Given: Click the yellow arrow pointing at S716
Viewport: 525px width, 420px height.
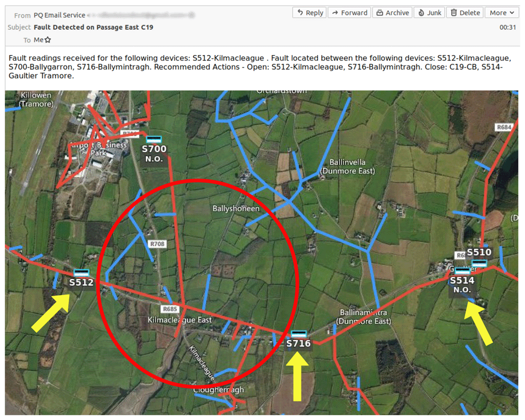Looking at the screenshot, I should pyautogui.click(x=297, y=376).
